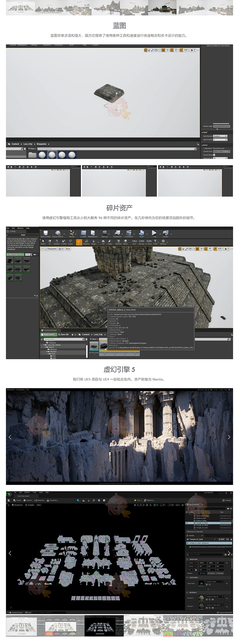Click Deselect in foliage toolbar
The width and height of the screenshot is (239, 644).
[x=57, y=242]
